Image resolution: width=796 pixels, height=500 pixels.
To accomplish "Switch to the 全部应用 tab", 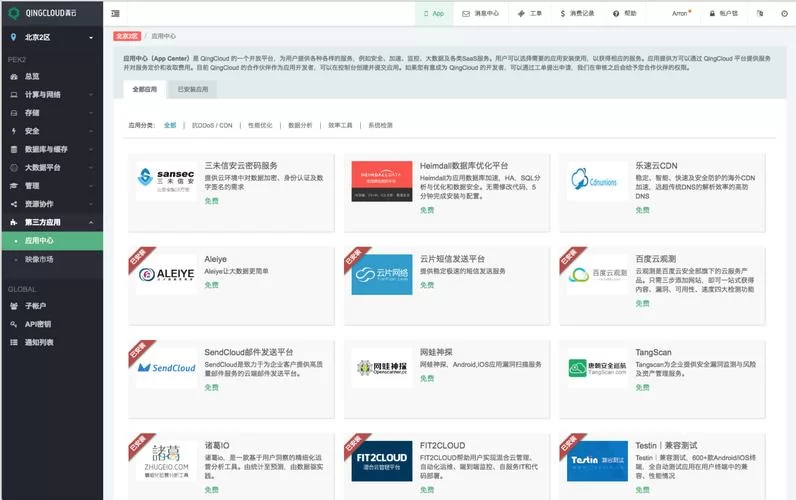I will pos(145,89).
